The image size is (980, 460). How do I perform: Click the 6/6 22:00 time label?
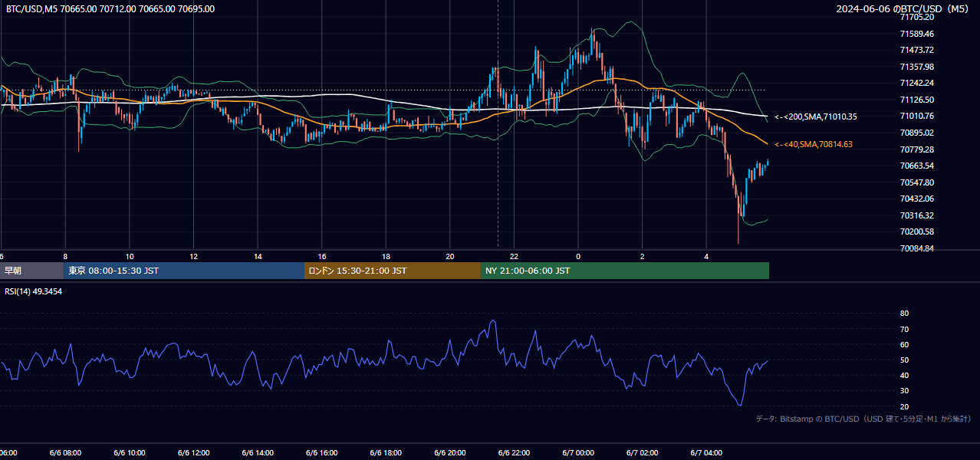514,453
